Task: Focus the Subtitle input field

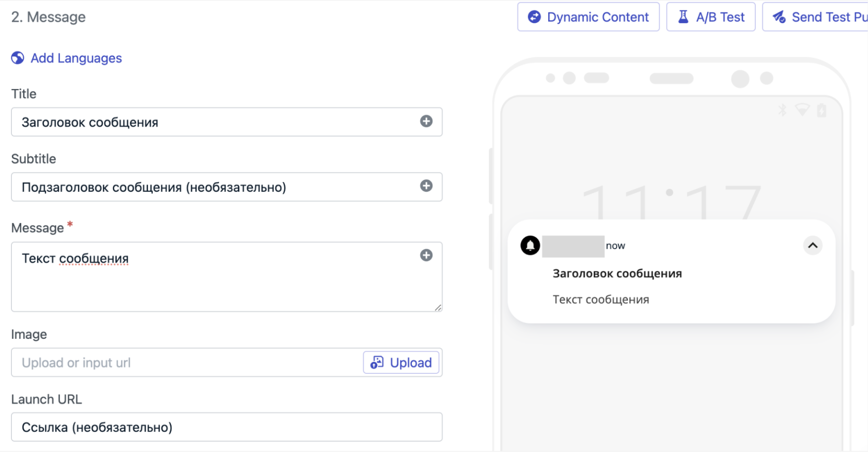Action: 227,187
